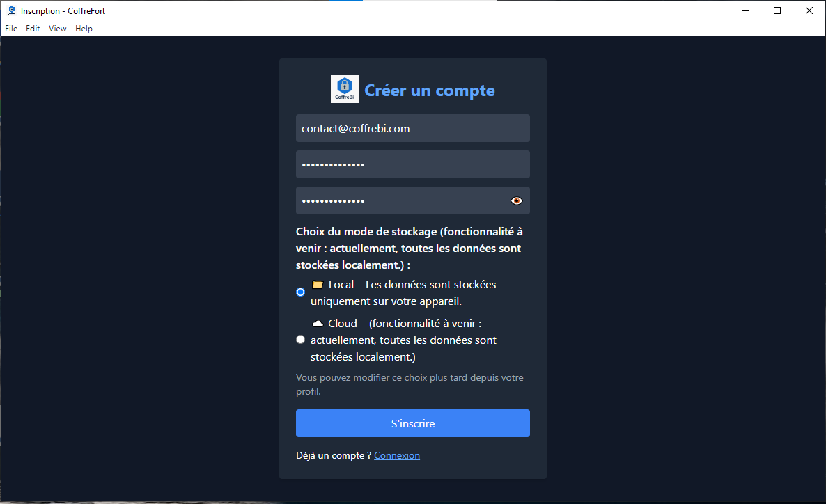The width and height of the screenshot is (826, 504).
Task: Minimize the CoffreFort window
Action: tap(745, 10)
